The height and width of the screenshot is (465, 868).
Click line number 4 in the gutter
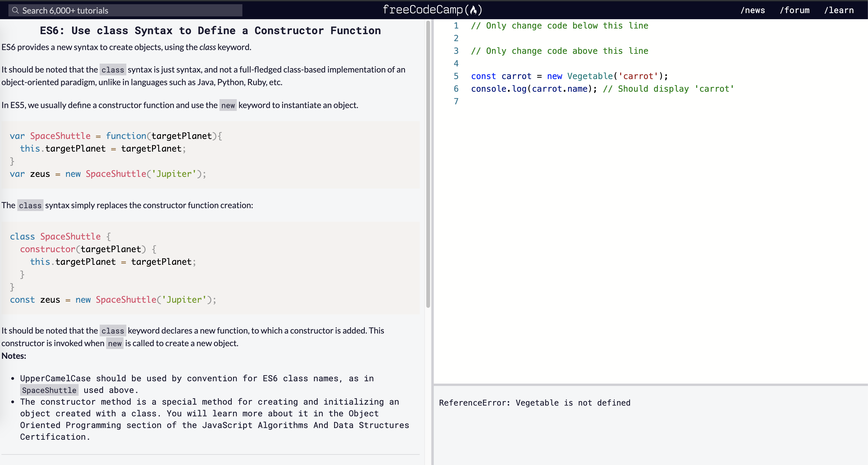coord(456,63)
